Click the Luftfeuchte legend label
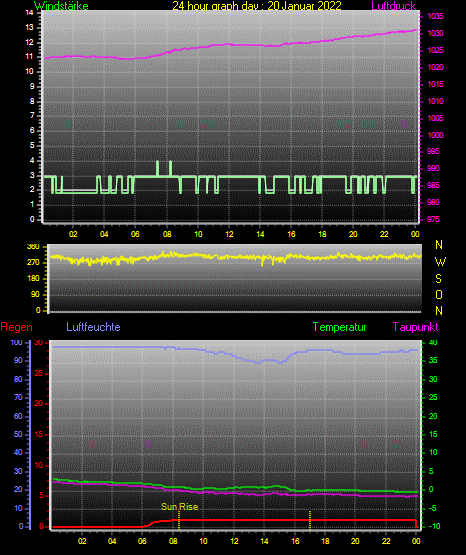The width and height of the screenshot is (466, 555). click(x=93, y=327)
